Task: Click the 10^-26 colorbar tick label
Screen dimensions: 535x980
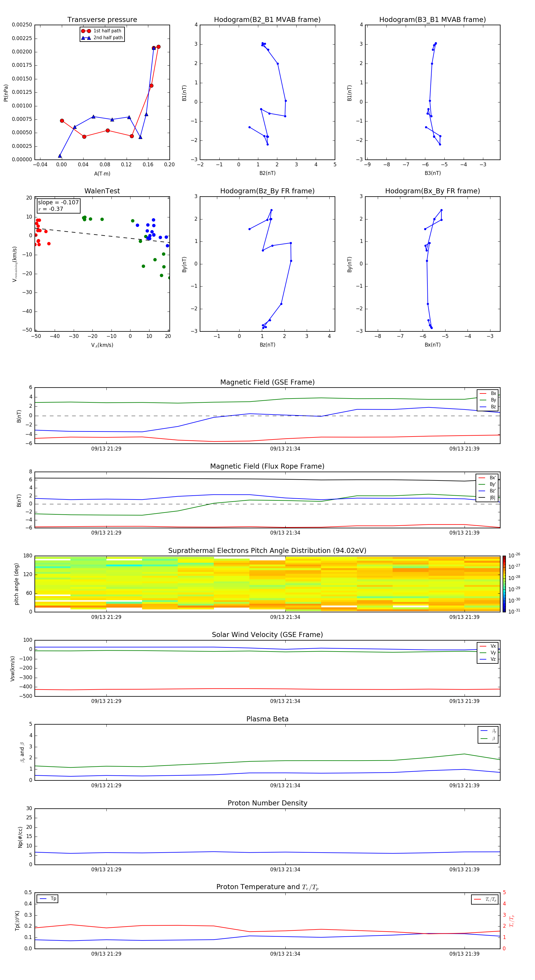Action: click(514, 555)
